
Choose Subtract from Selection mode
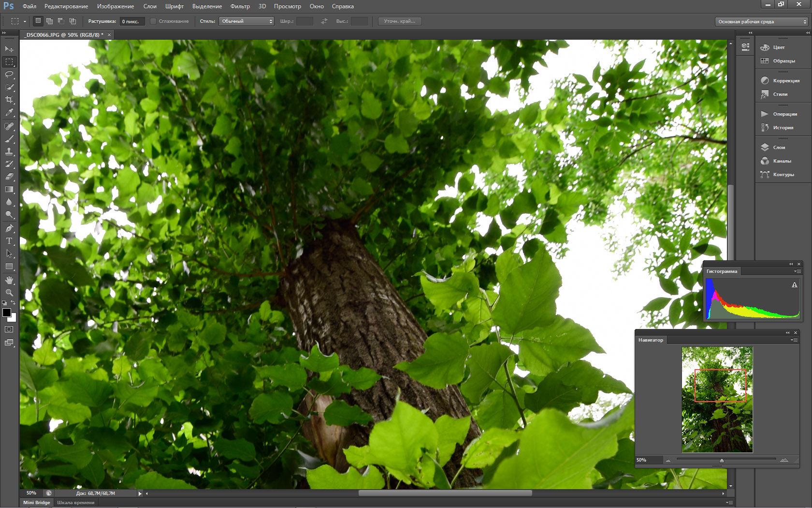point(61,21)
